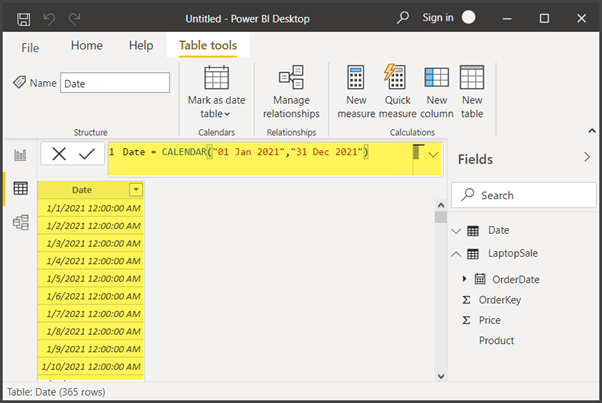The width and height of the screenshot is (602, 403).
Task: Select cell 1/2/2021 12:00:00 AM
Action: 91,226
